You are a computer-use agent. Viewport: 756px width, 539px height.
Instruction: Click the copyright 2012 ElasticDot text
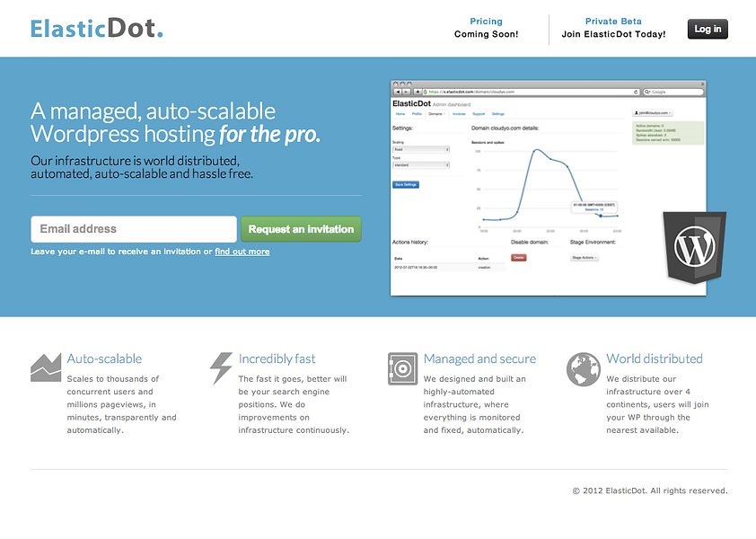(x=650, y=490)
